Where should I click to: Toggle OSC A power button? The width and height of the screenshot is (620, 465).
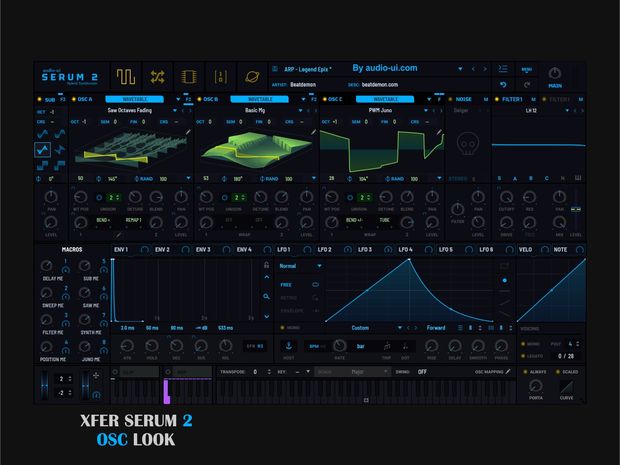(x=72, y=100)
